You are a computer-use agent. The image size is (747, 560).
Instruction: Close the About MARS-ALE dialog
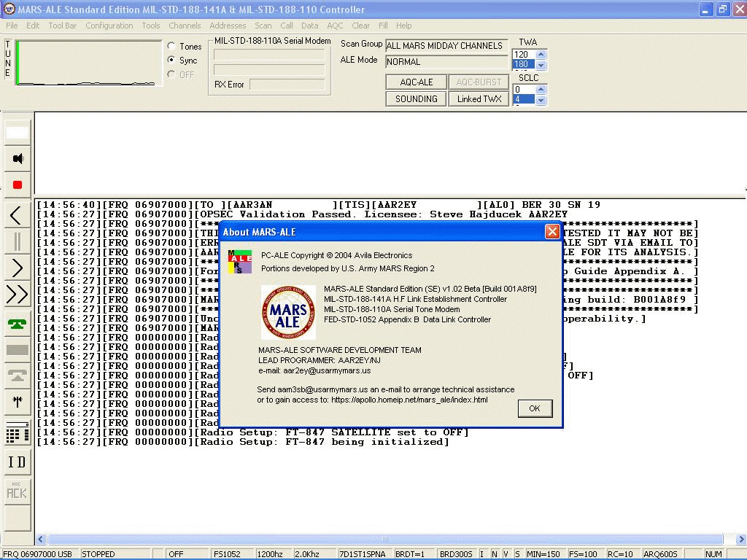pos(552,232)
